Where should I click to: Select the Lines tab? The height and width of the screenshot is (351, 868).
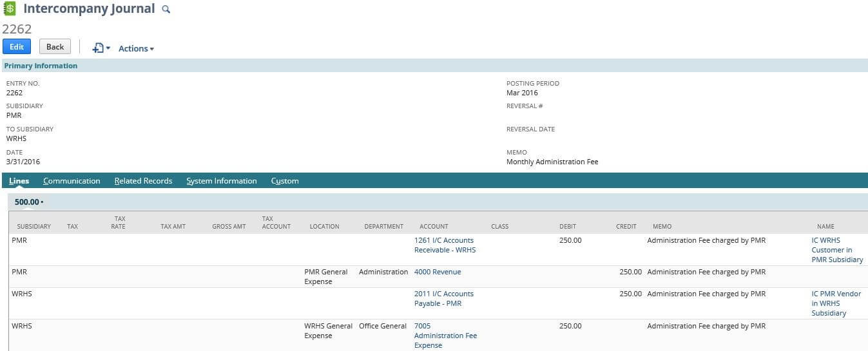click(19, 181)
